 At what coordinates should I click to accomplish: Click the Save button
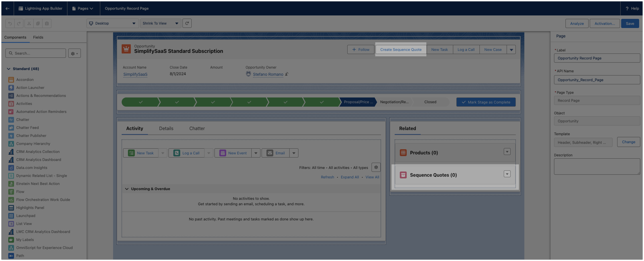(630, 24)
